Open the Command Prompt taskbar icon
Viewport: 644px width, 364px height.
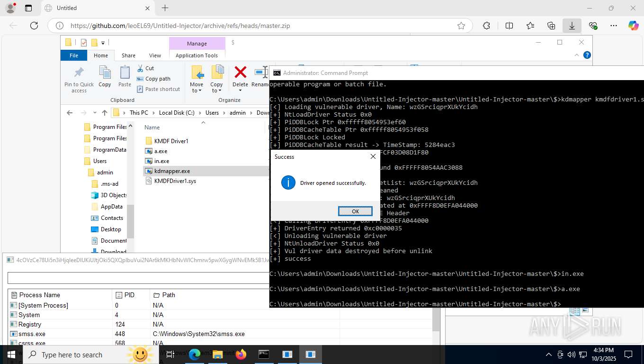click(264, 355)
